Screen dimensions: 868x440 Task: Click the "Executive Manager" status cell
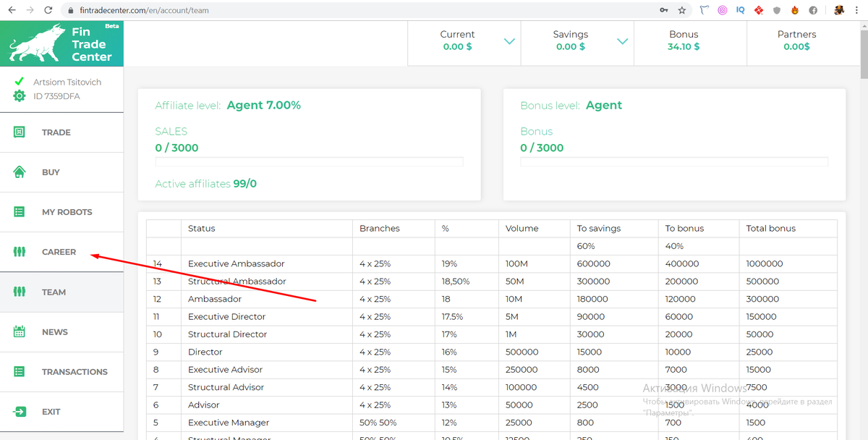click(267, 423)
